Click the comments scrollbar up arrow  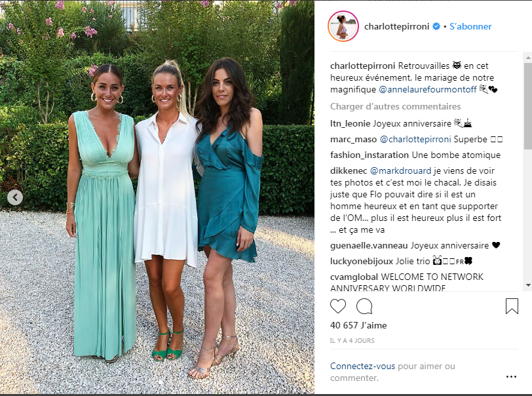click(528, 58)
